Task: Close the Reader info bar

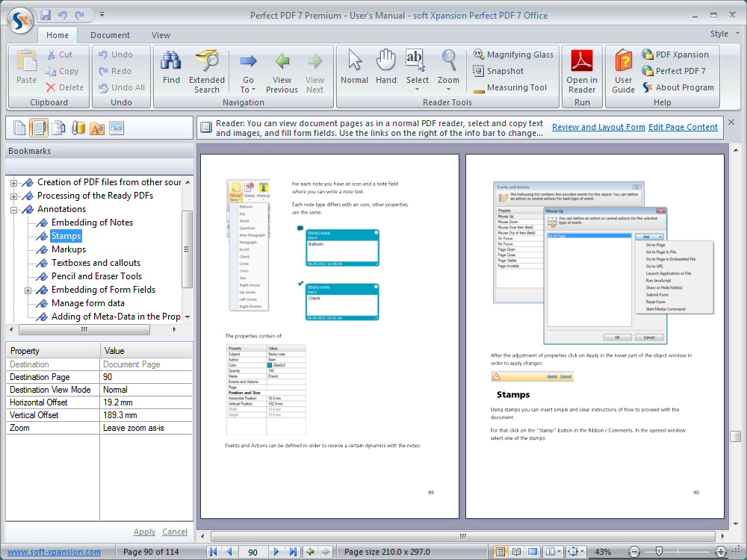Action: 731,122
